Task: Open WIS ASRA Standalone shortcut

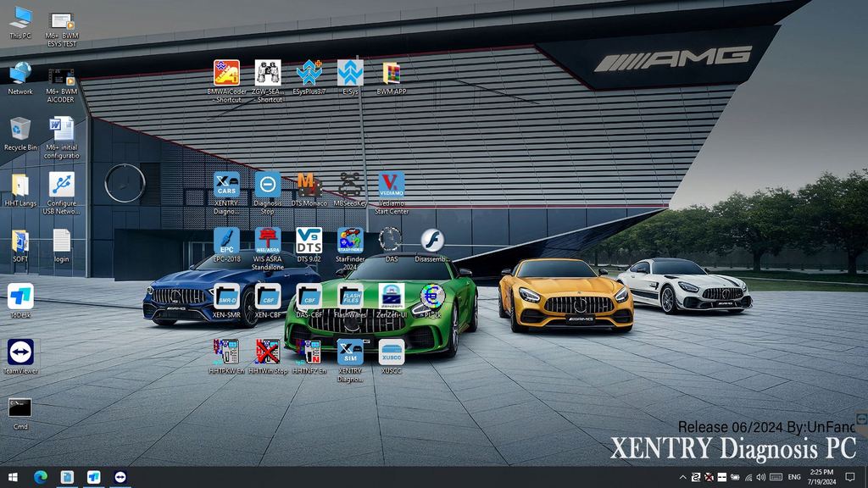Action: click(268, 241)
